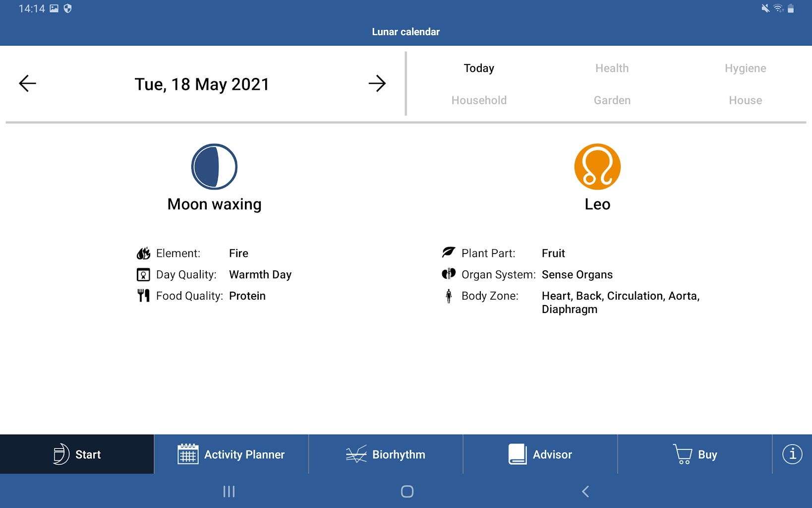Open the Biorhythm section
The height and width of the screenshot is (508, 812).
[386, 454]
